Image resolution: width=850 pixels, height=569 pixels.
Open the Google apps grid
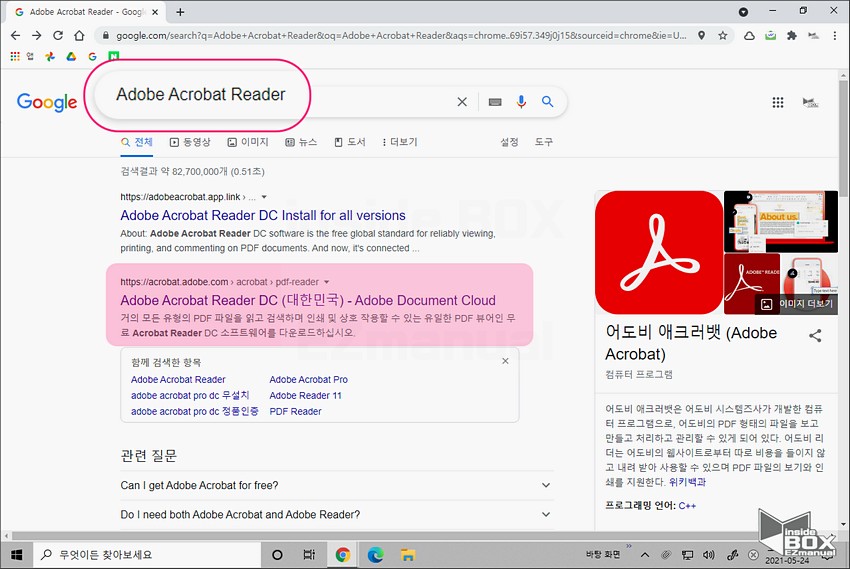point(778,102)
